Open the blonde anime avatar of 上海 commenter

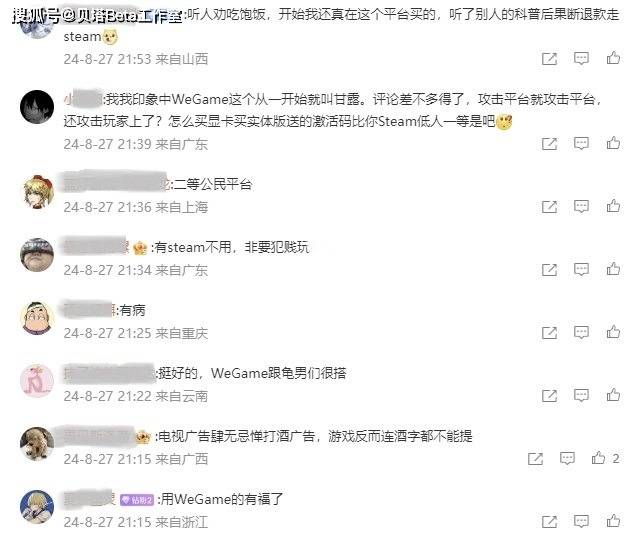tap(37, 192)
